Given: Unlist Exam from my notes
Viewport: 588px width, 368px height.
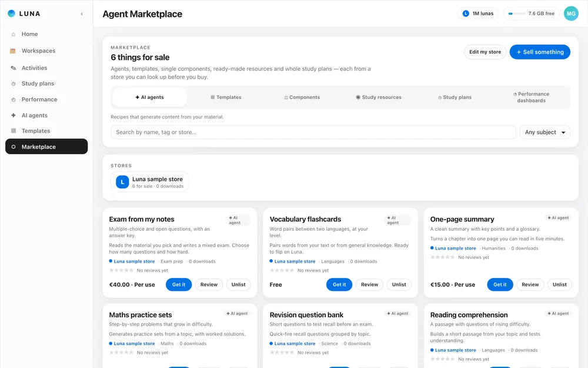Looking at the screenshot, I should click(x=239, y=284).
